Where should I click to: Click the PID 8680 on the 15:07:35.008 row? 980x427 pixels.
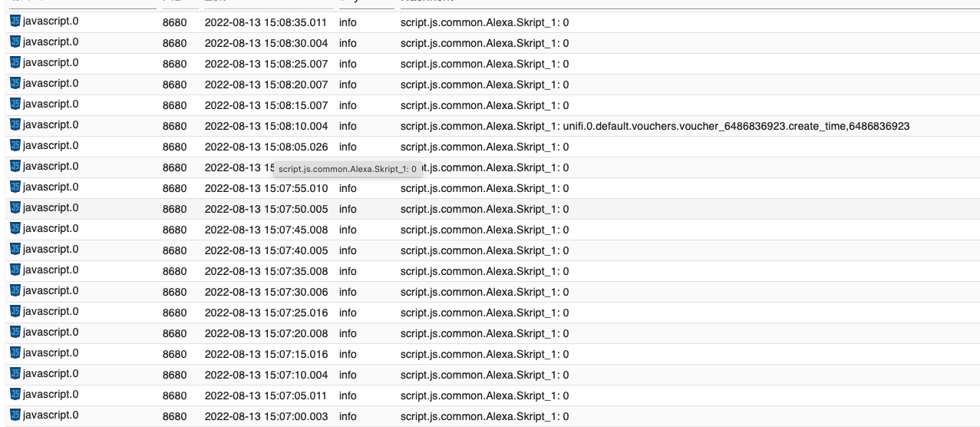[174, 271]
